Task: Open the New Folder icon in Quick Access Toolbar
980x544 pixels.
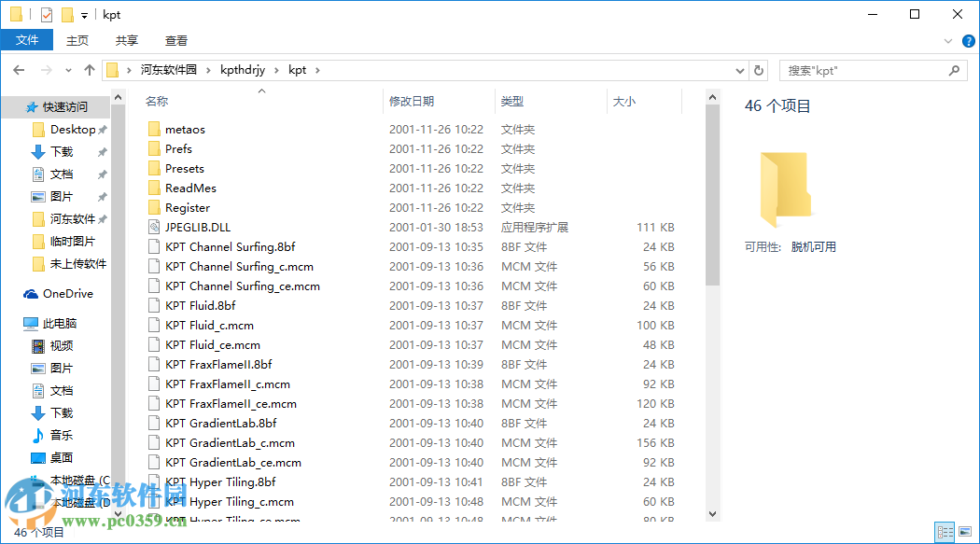Action: (67, 14)
